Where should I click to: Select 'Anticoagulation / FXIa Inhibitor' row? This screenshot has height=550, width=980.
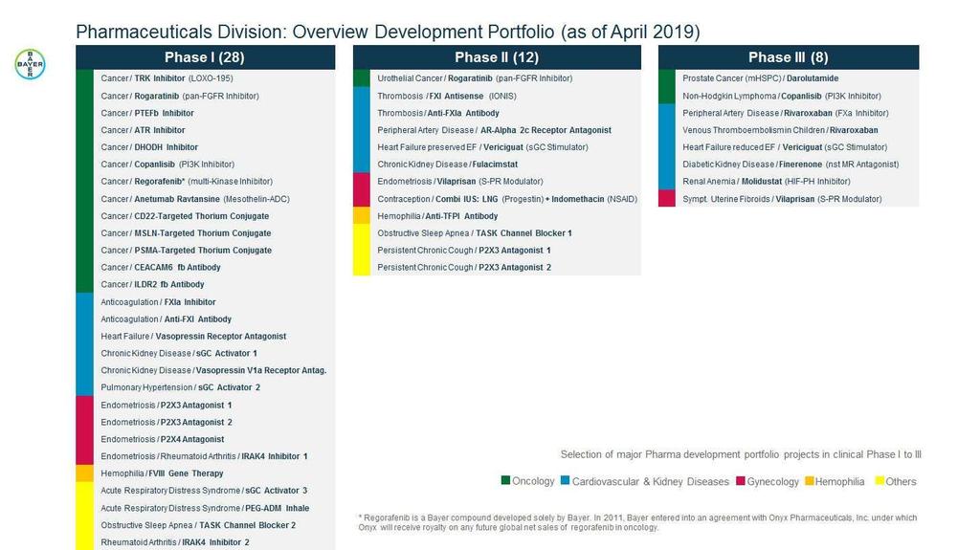pos(205,302)
